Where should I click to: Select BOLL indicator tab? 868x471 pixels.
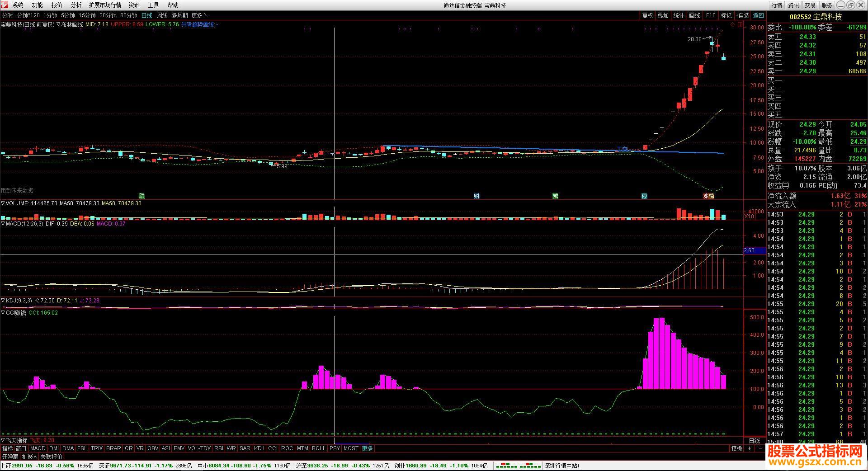319,448
